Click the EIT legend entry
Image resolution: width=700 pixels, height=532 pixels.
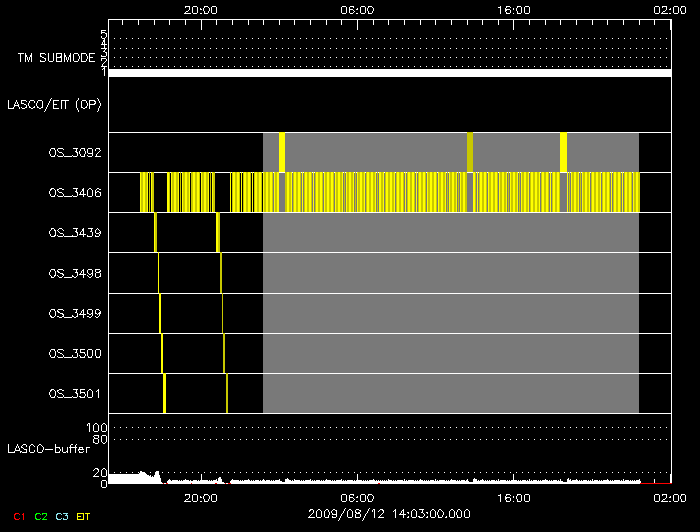click(x=84, y=515)
